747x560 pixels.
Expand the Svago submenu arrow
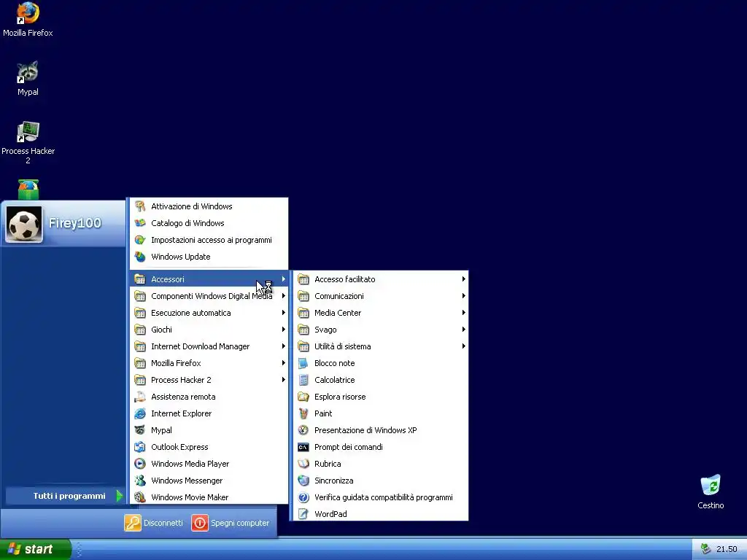(x=463, y=329)
